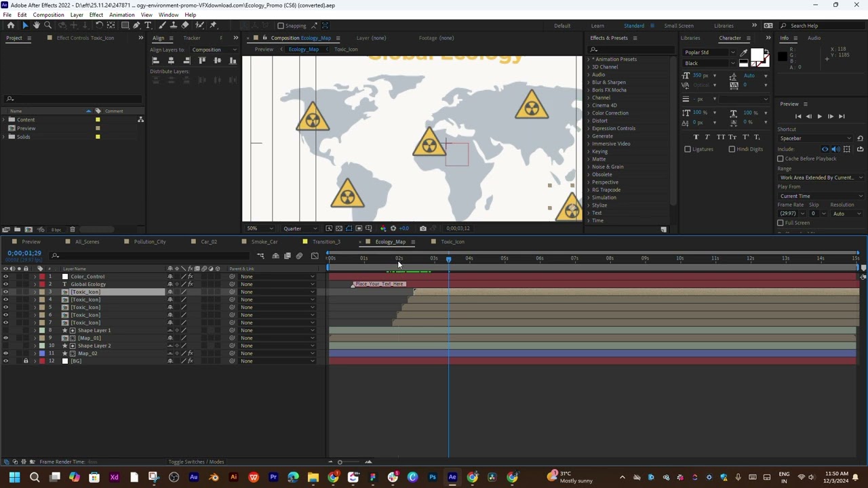The height and width of the screenshot is (488, 868).
Task: Click the Faux Bold button in Character panel
Action: (696, 137)
